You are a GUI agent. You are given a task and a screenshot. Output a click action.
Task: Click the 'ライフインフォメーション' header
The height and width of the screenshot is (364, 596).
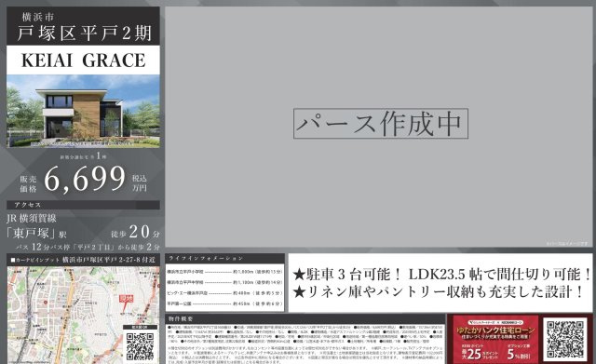click(x=225, y=258)
